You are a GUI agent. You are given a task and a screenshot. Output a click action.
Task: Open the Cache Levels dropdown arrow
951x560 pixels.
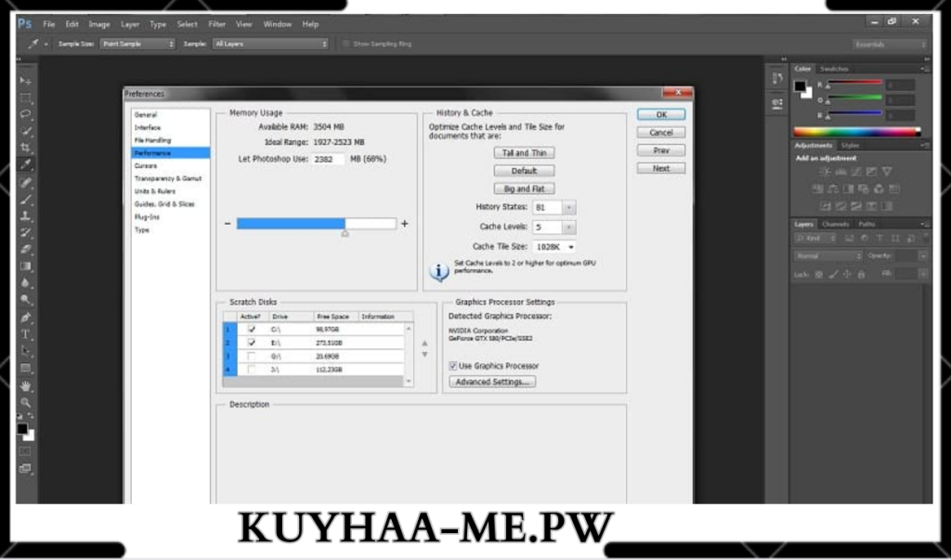(569, 228)
